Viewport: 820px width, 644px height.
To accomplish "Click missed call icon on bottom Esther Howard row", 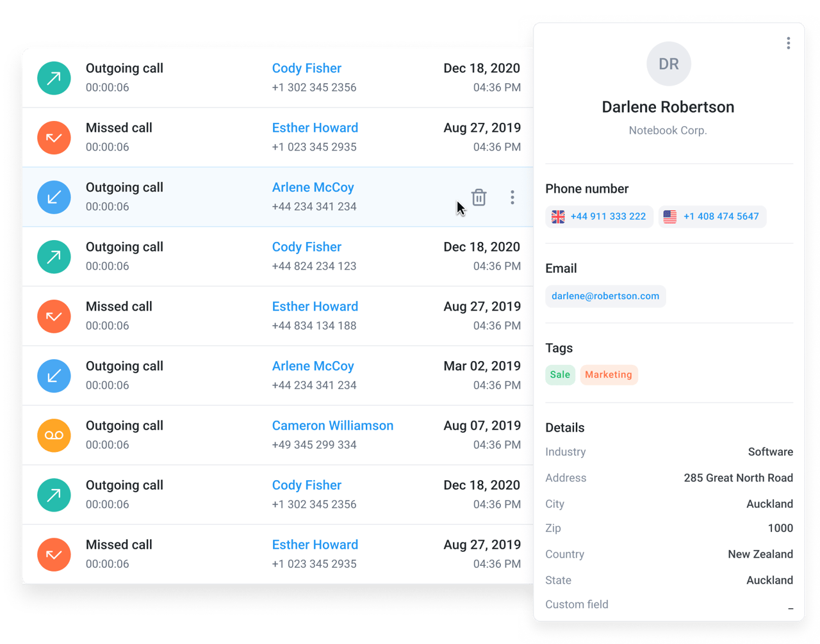I will coord(54,554).
